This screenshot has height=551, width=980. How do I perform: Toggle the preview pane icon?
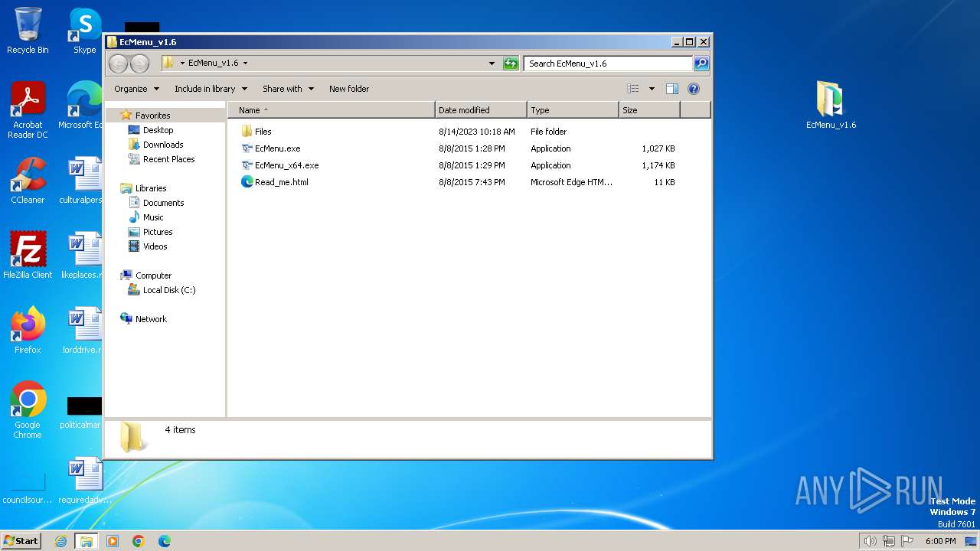671,89
